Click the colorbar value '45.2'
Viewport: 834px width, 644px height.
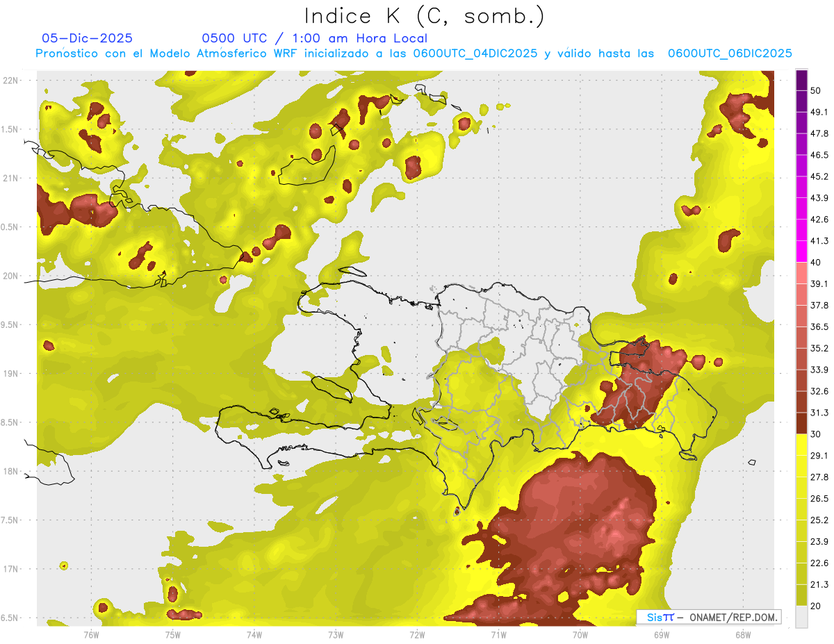click(x=819, y=176)
